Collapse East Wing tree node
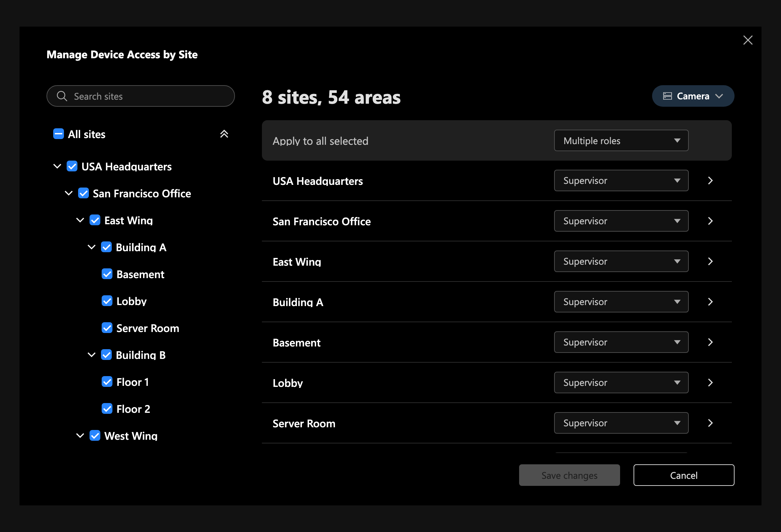 [80, 220]
